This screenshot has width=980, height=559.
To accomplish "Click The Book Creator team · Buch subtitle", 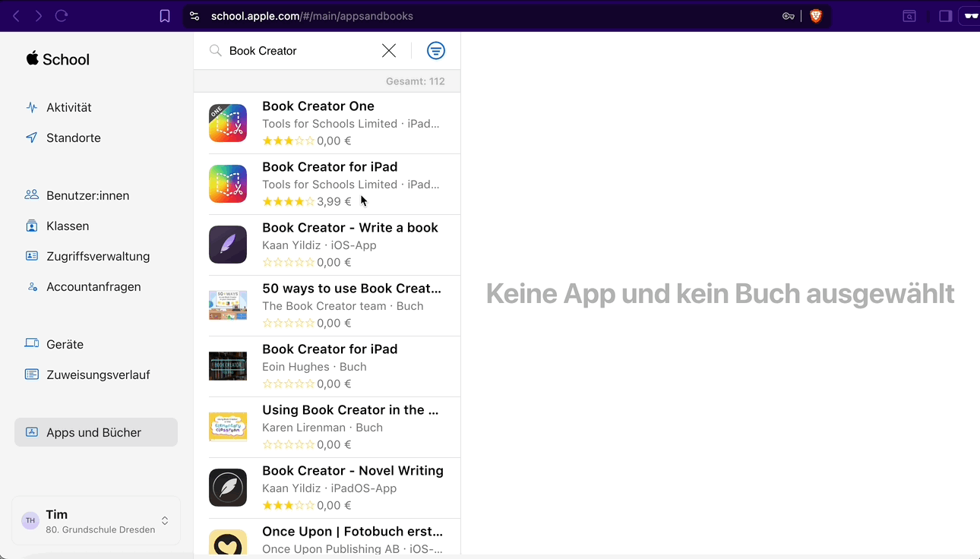I will 343,306.
